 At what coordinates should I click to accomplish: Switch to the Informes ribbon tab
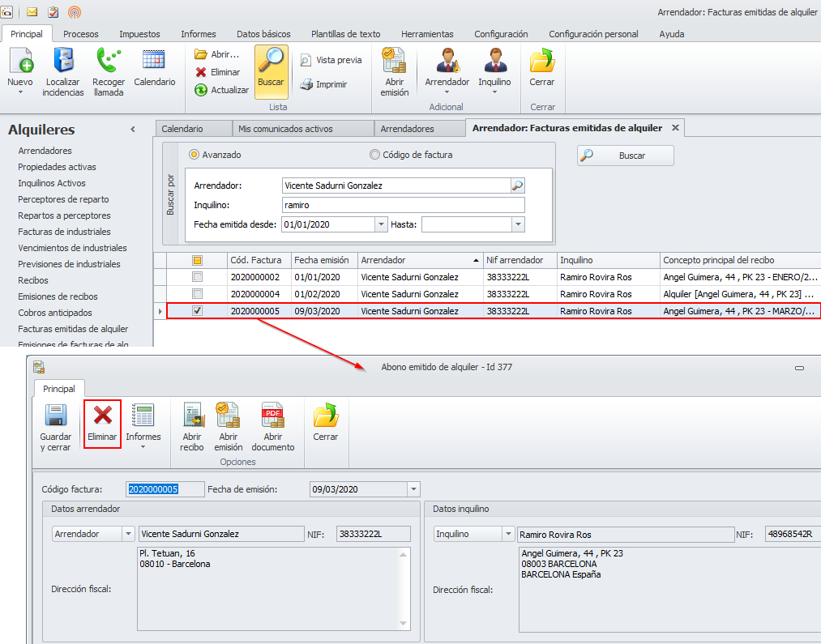(x=199, y=34)
